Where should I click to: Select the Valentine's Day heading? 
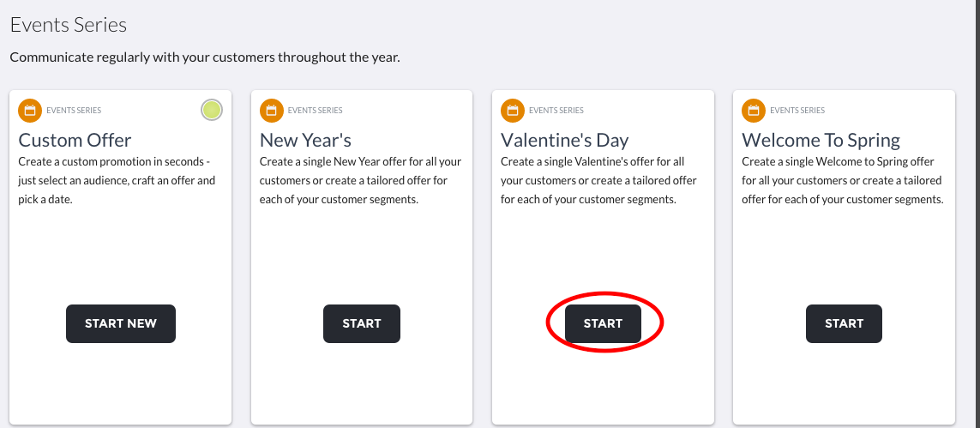click(x=565, y=140)
